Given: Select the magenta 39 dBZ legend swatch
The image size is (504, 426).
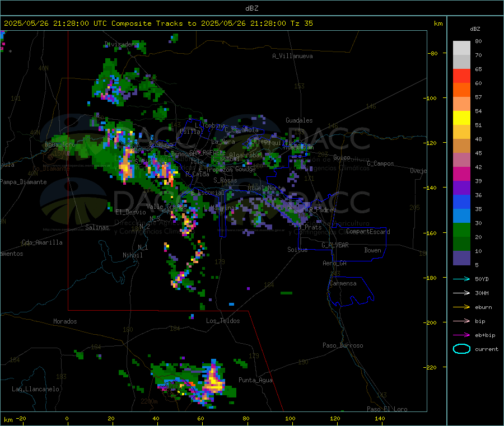Looking at the screenshot, I should pyautogui.click(x=461, y=174).
